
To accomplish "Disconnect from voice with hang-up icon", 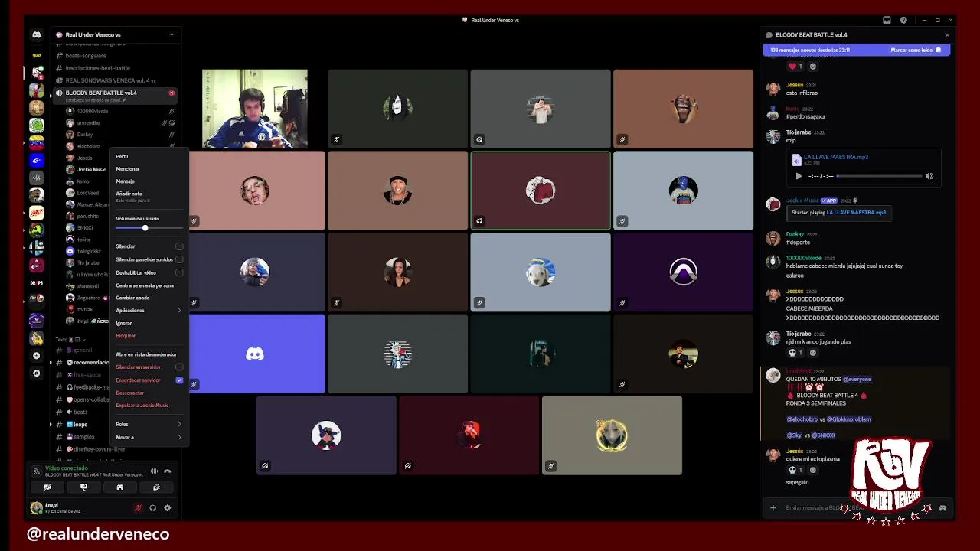I will coord(168,471).
